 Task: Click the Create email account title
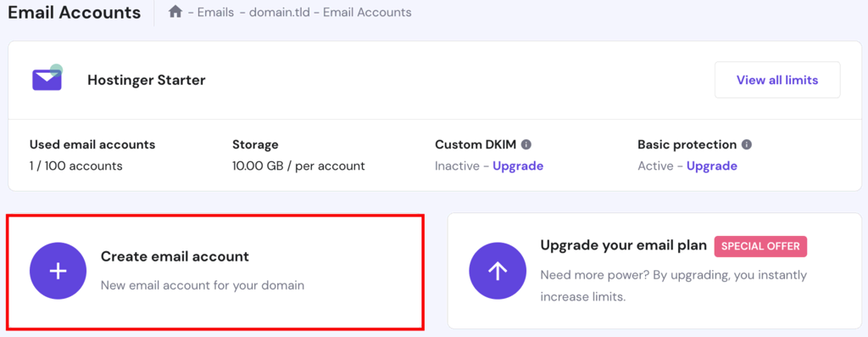point(175,256)
